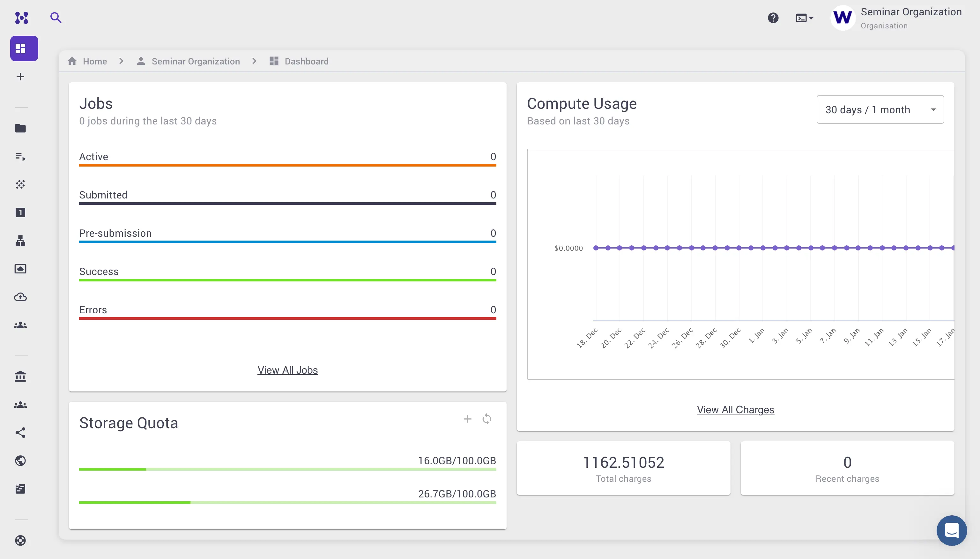Select the globe icon in sidebar
Screen dimensions: 980x559
pyautogui.click(x=20, y=461)
